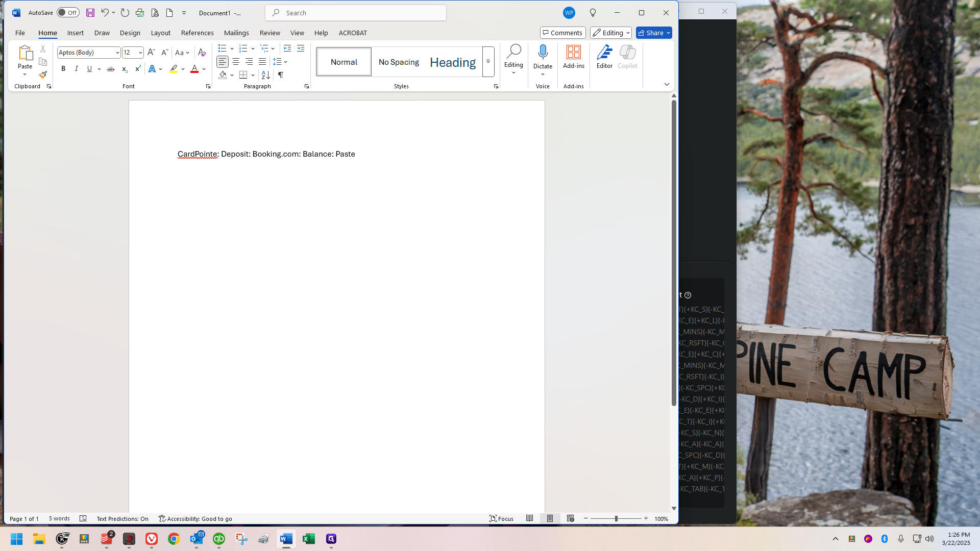Expand the Styles gallery more arrow
Screen dimensions: 980x551
click(x=488, y=62)
